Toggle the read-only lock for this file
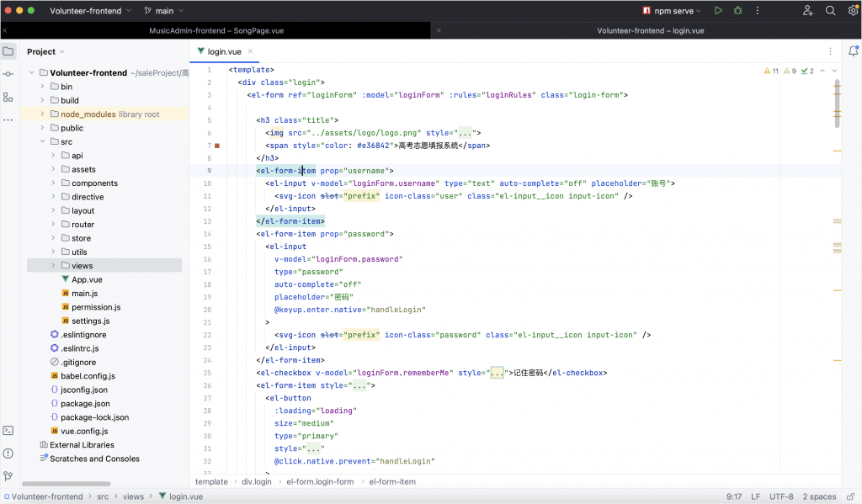The image size is (862, 504). (x=852, y=496)
